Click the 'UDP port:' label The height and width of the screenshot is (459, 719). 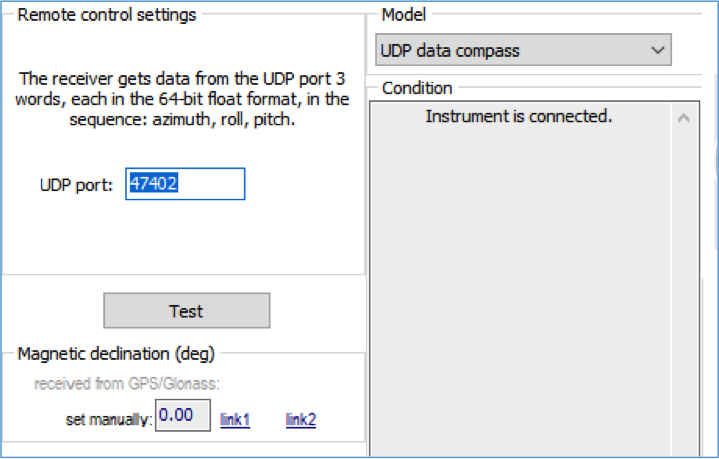click(x=76, y=185)
